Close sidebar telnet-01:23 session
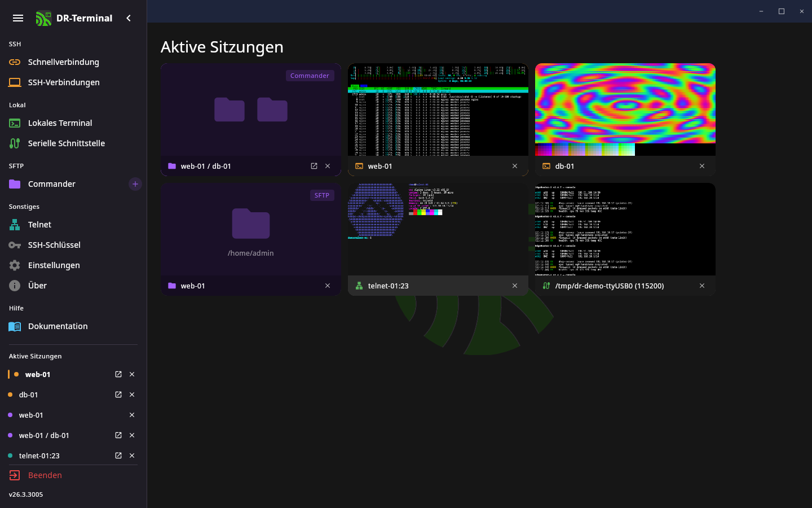The height and width of the screenshot is (508, 812). point(132,456)
